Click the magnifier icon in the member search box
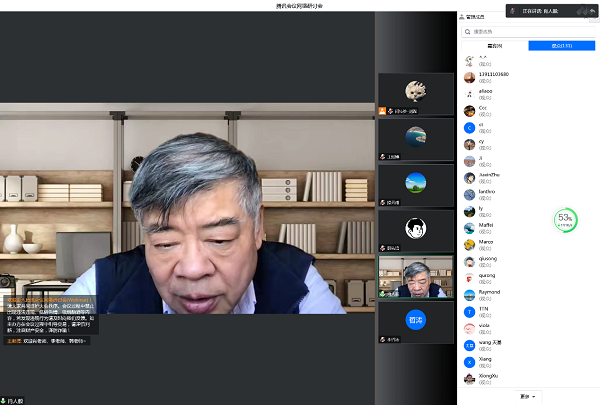600x405 pixels. 467,32
